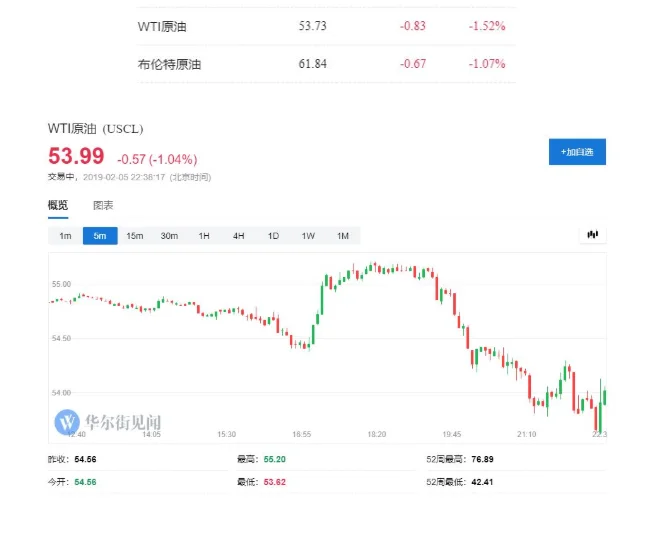The image size is (670, 538).
Task: Switch to the 图表 chart tab
Action: [x=103, y=206]
